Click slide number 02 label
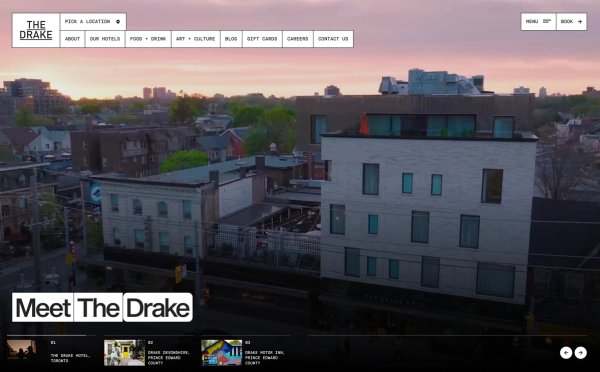The image size is (600, 372). 150,343
